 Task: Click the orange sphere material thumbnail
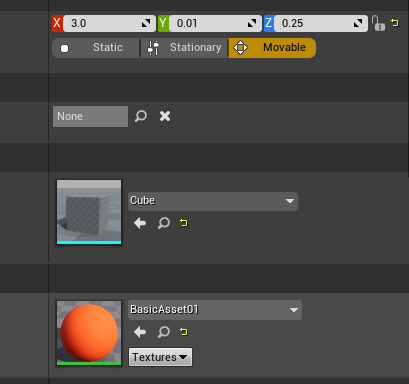click(89, 333)
